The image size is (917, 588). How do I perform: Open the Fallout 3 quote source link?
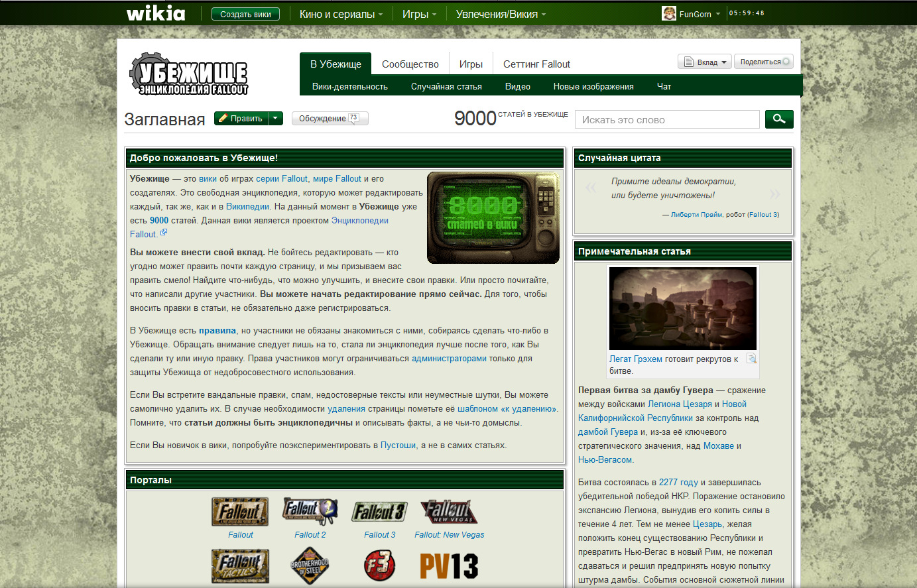point(763,214)
